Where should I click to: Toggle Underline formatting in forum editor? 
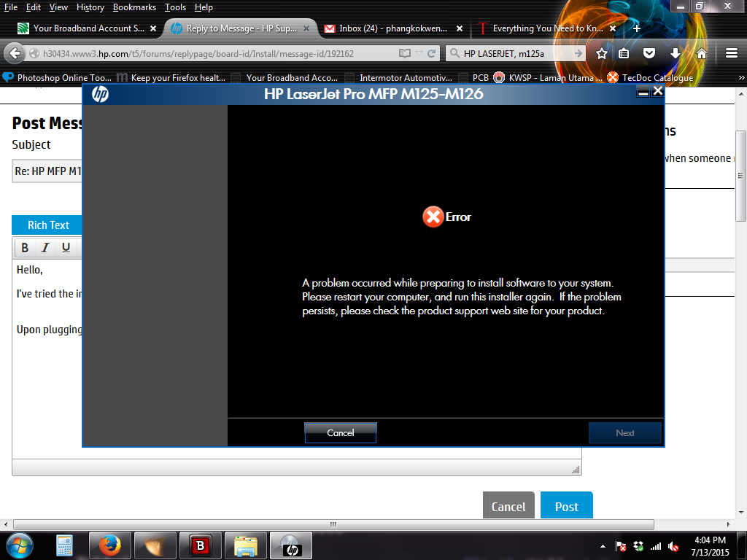coord(66,247)
